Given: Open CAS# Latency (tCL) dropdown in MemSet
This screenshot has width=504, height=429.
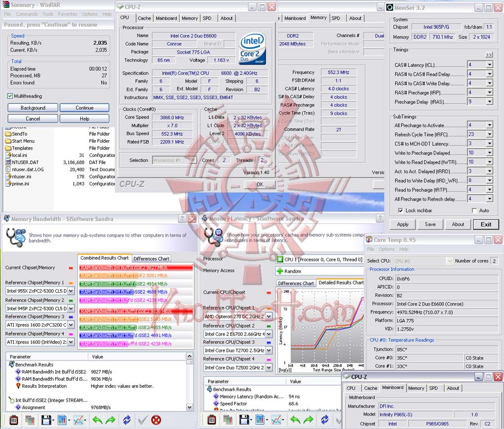Looking at the screenshot, I should tap(489, 64).
